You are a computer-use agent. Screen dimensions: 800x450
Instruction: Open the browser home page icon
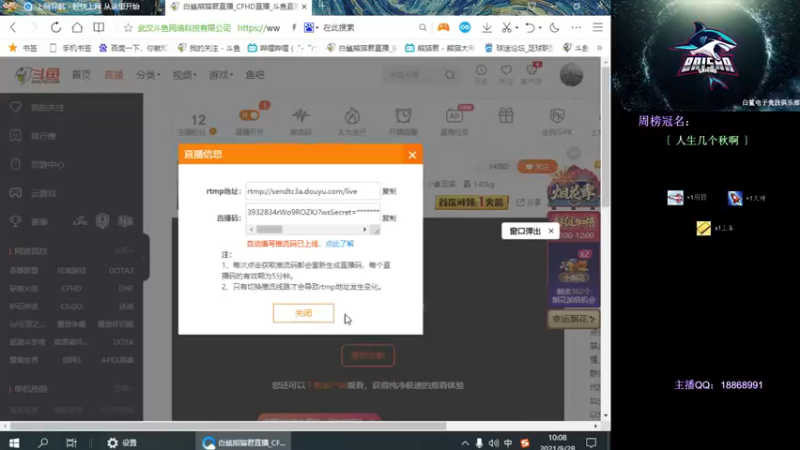(x=77, y=28)
